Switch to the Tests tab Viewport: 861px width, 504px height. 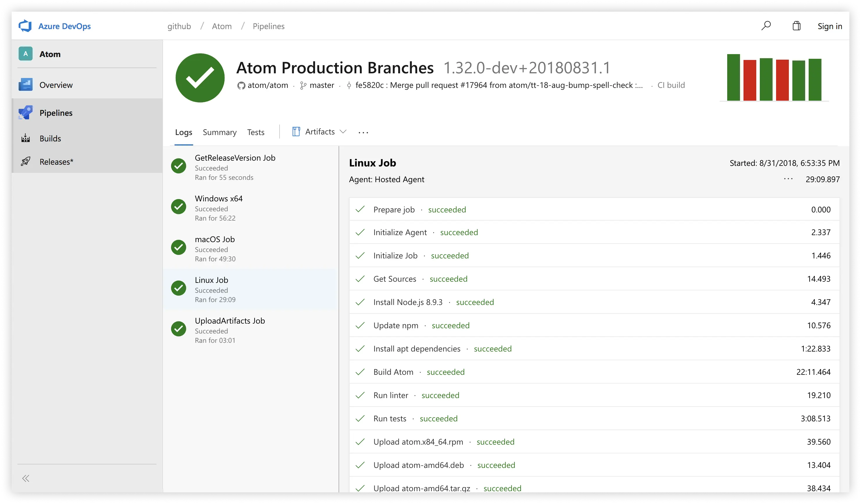pyautogui.click(x=256, y=132)
